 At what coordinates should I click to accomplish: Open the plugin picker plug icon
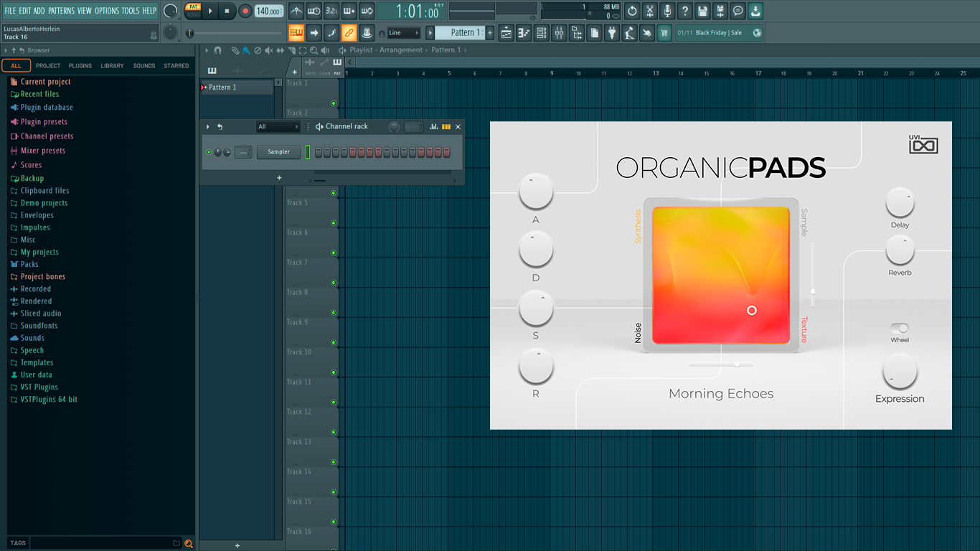(612, 33)
